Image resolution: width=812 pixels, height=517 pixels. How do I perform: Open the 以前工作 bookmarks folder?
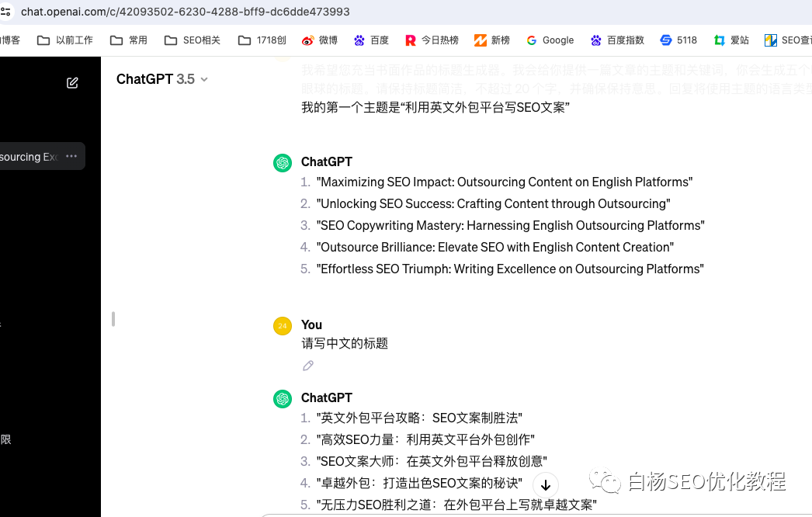(65, 40)
